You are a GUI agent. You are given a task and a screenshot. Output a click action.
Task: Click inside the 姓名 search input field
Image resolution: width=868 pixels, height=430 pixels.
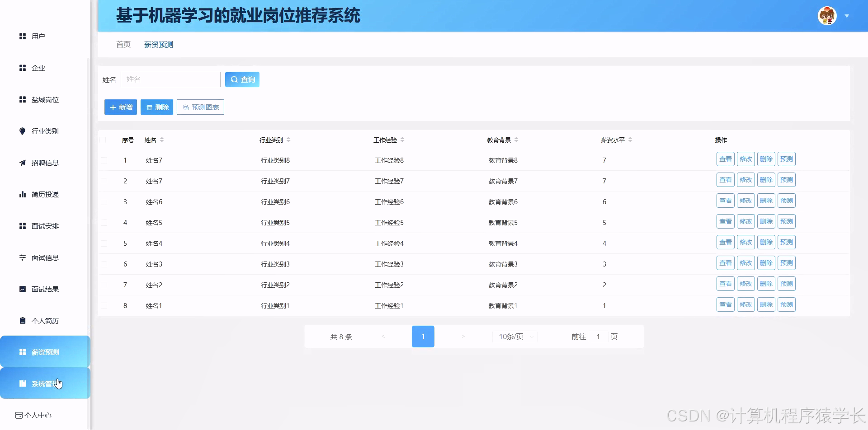click(170, 79)
